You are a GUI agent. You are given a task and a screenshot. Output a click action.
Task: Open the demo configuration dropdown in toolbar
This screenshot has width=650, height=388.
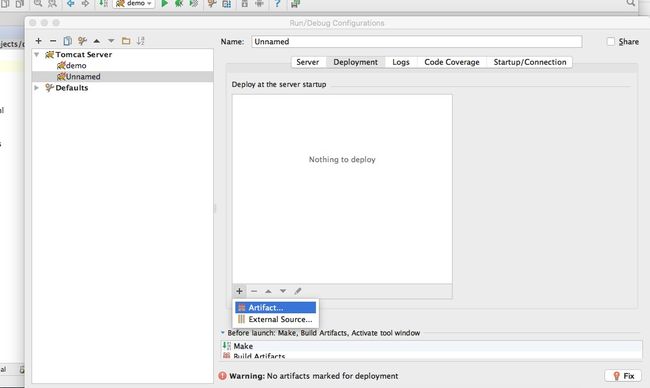click(x=133, y=3)
